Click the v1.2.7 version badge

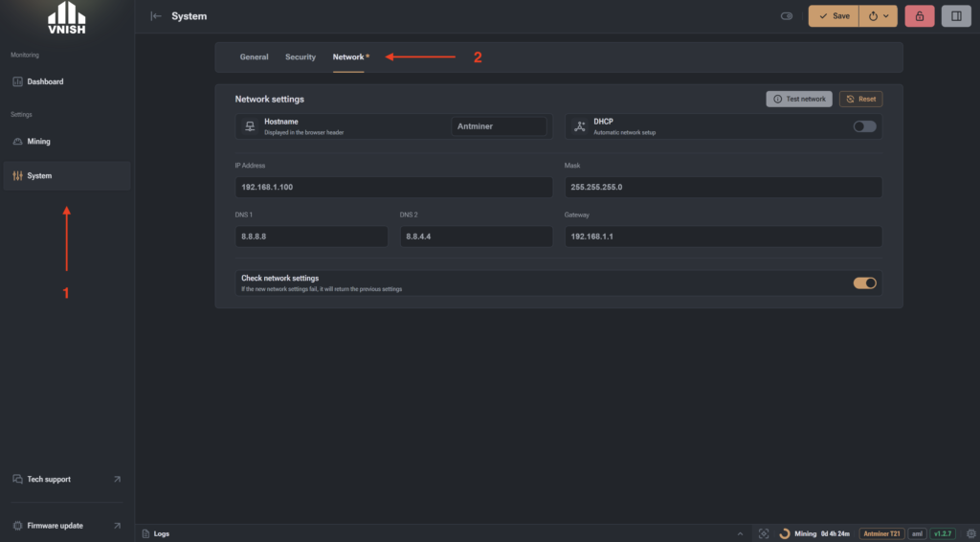(x=943, y=534)
